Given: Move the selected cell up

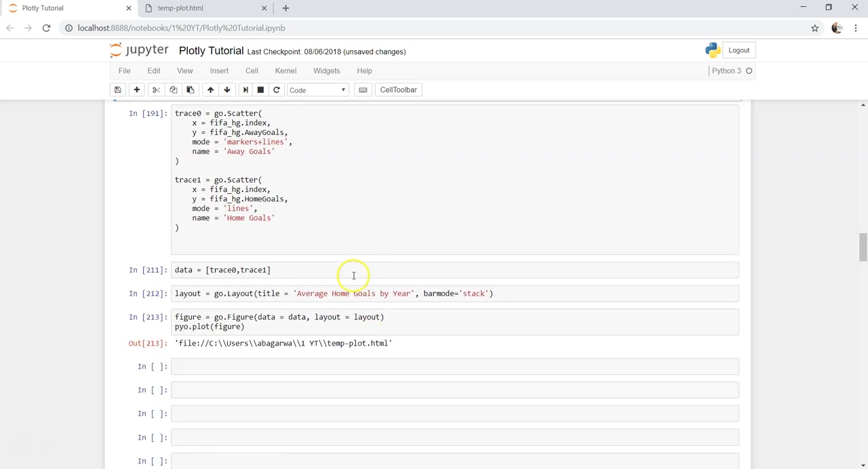Looking at the screenshot, I should point(210,90).
